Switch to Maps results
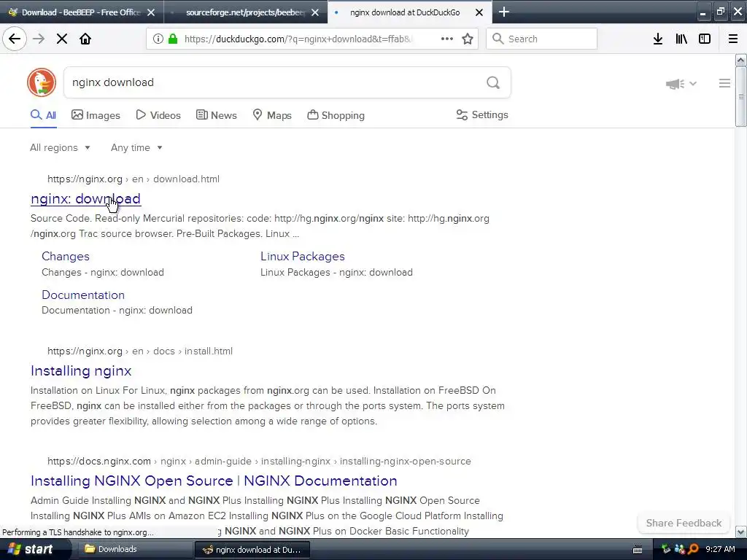This screenshot has height=560, width=747. pos(272,114)
